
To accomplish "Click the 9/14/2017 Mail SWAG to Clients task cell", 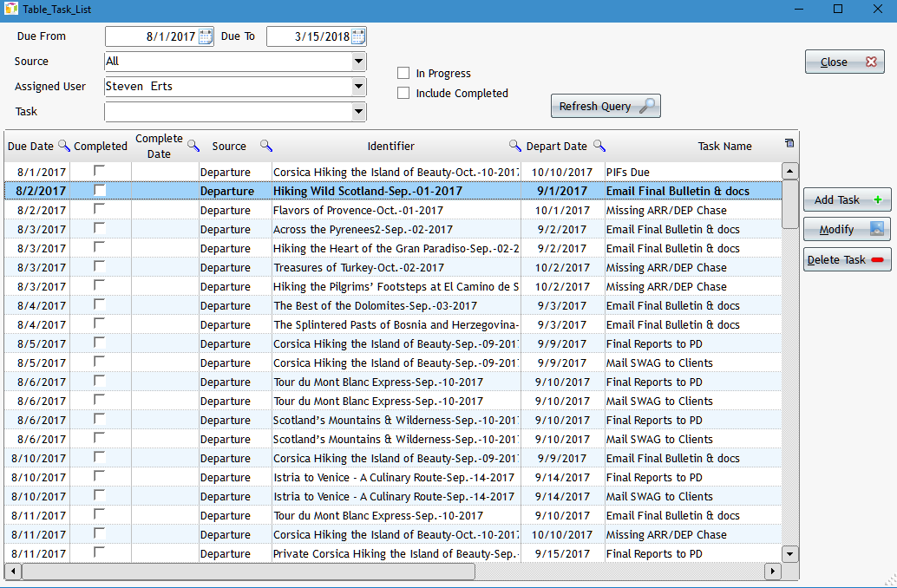I will click(693, 496).
